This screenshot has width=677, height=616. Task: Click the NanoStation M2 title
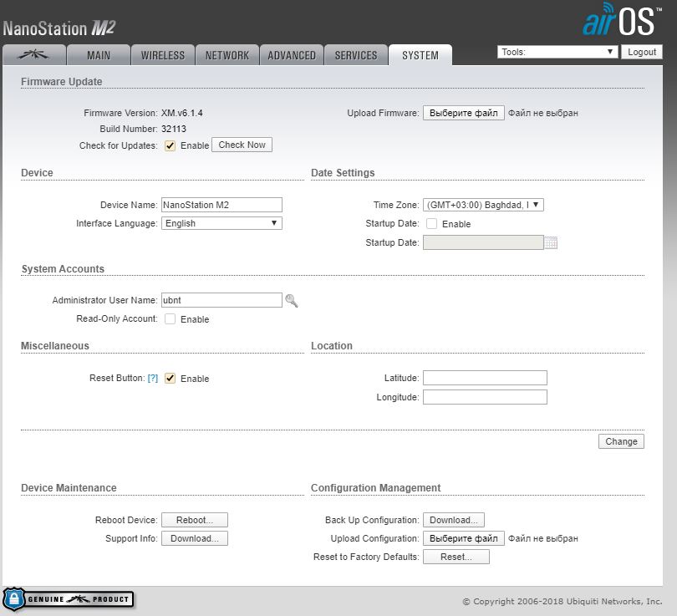click(59, 28)
